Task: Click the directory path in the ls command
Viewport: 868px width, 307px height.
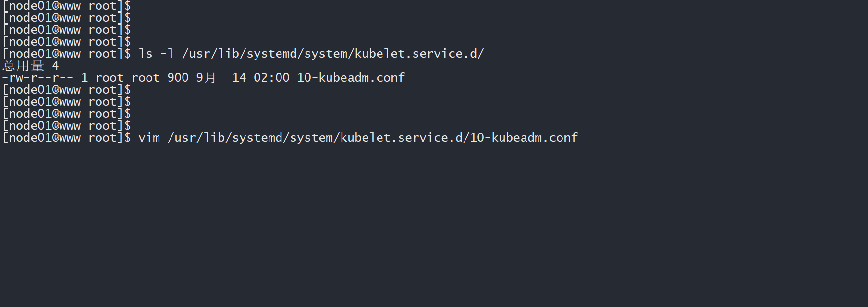Action: [x=333, y=54]
